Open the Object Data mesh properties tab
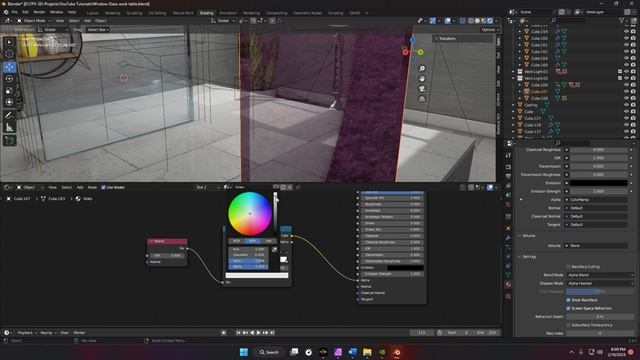640x360 pixels. [x=509, y=275]
